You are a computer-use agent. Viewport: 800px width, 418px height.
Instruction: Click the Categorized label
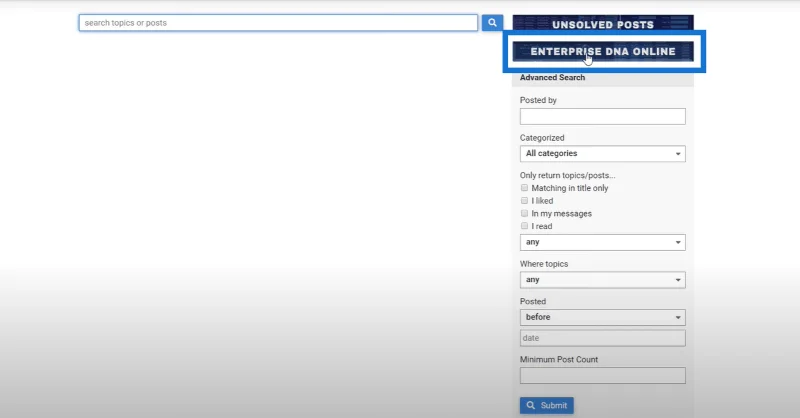pos(542,138)
